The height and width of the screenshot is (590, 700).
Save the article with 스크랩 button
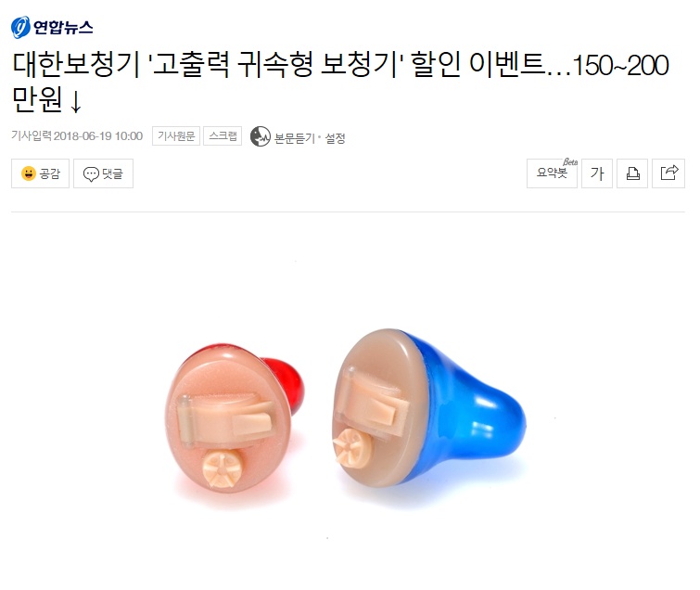tap(223, 135)
